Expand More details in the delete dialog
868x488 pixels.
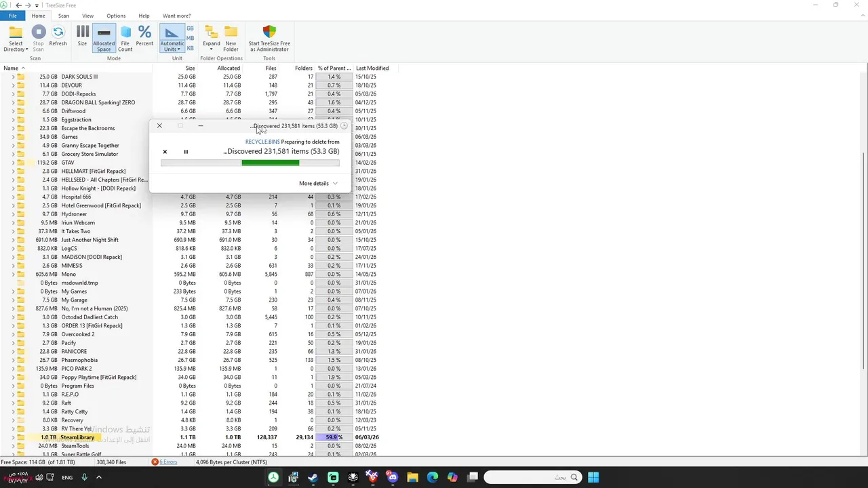[x=318, y=184]
